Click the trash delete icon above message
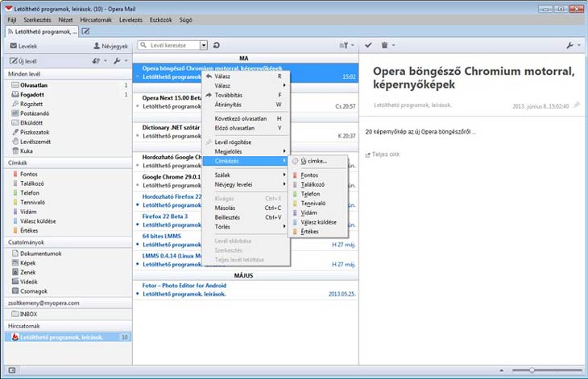The height and width of the screenshot is (379, 588). pos(385,46)
